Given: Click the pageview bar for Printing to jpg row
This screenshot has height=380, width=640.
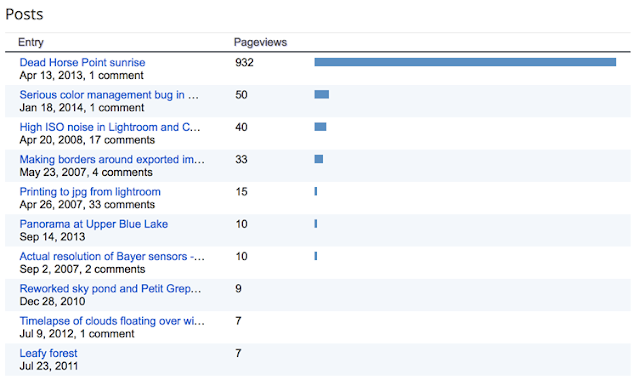Looking at the screenshot, I should point(316,191).
